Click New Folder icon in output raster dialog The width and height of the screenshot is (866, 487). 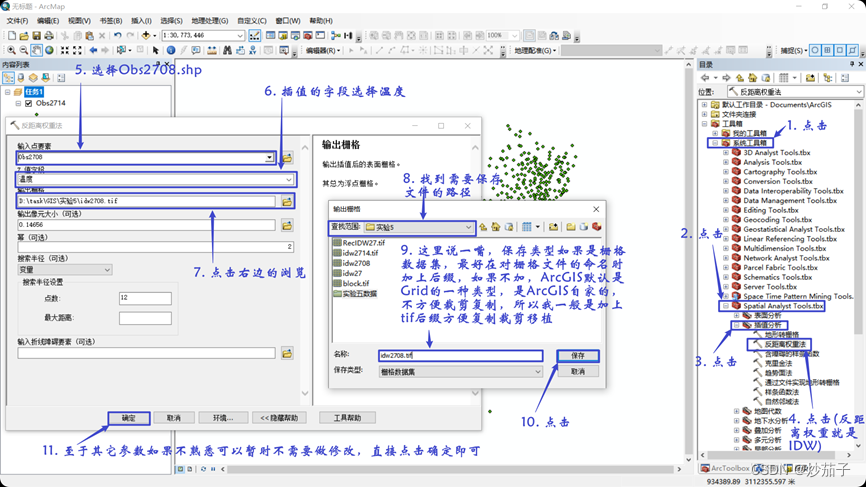pyautogui.click(x=571, y=227)
